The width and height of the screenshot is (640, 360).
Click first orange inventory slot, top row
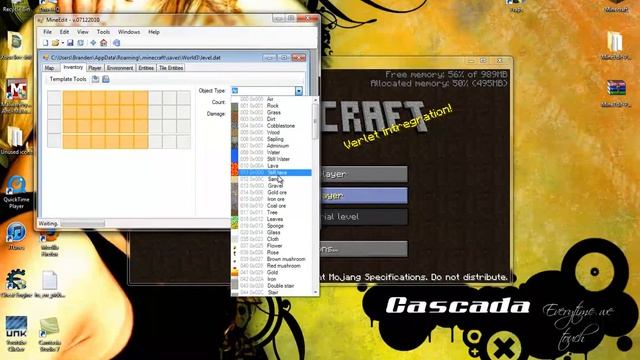click(x=70, y=98)
